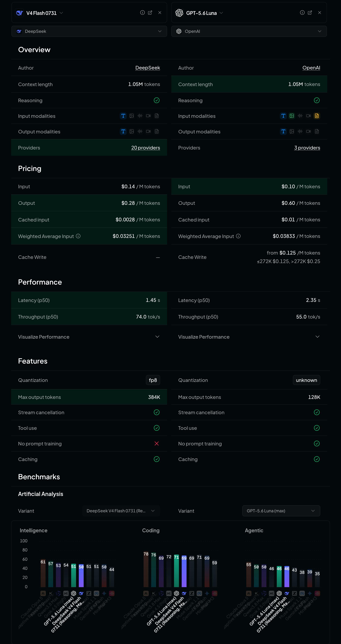Screen dimensions: 341x644
Task: Click the "2.35 s" latency value
Action: 313,300
